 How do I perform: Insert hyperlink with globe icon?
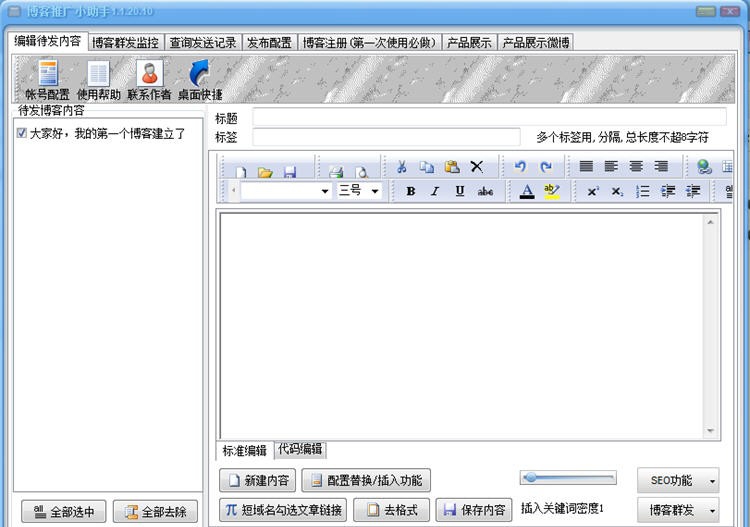pos(704,166)
